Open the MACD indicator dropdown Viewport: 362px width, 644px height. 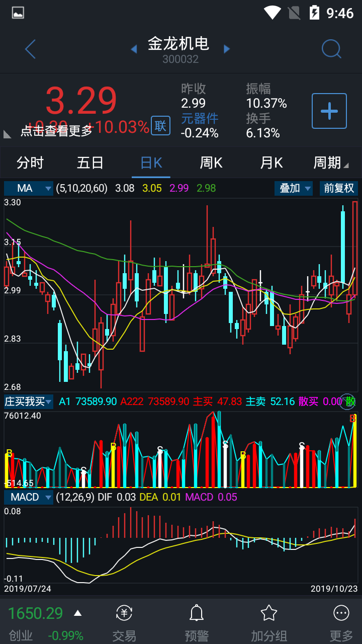pos(29,497)
